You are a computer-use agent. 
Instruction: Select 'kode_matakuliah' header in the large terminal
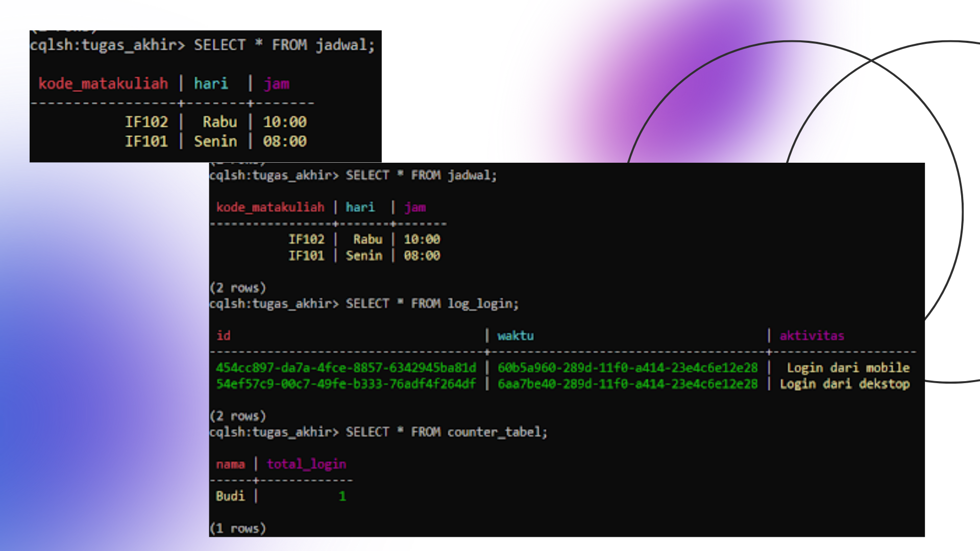point(270,207)
